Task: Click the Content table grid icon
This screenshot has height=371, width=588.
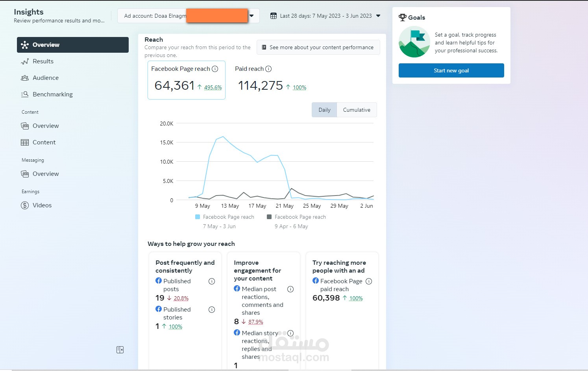Action: pos(25,142)
